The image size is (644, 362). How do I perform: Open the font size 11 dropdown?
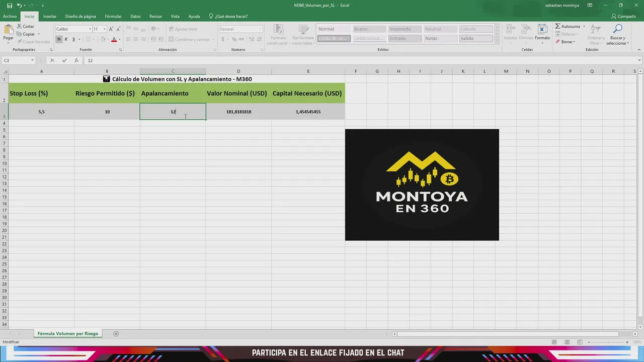104,29
